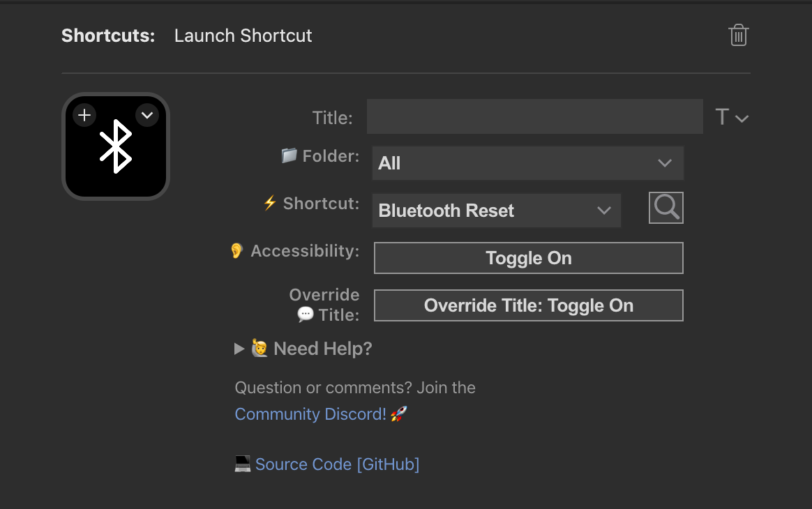This screenshot has width=812, height=509.
Task: Toggle Accessibility on
Action: coord(528,258)
